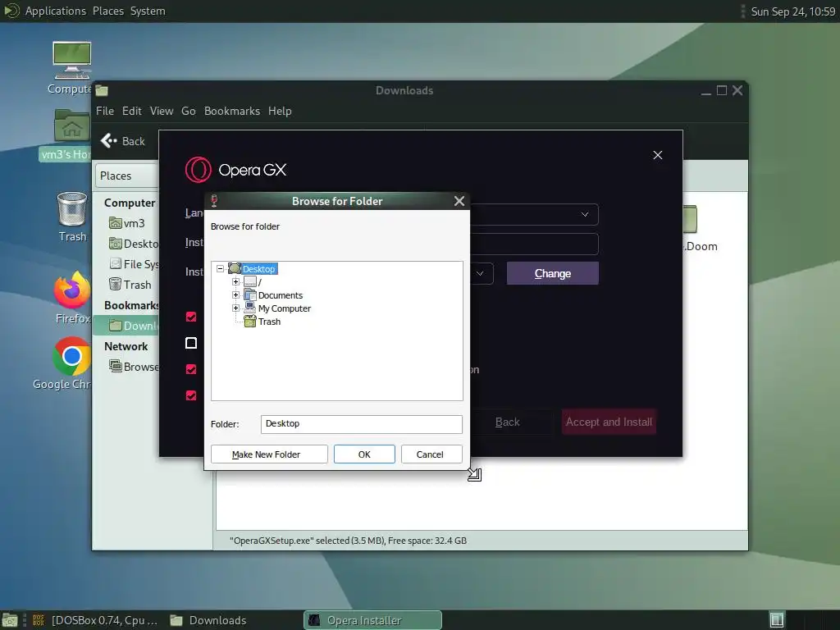This screenshot has width=840, height=630.
Task: Switch to Opera Installer in taskbar
Action: [373, 620]
